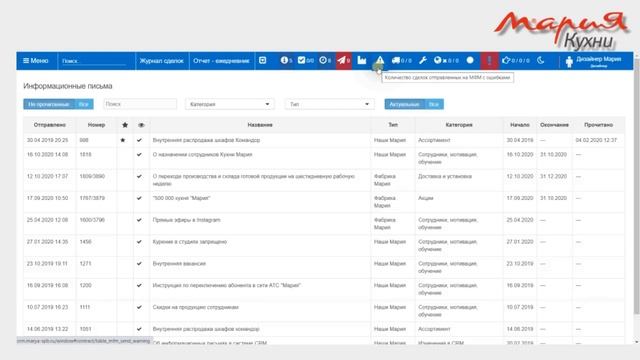Open letter "500 000 кухня "Мария"
Image resolution: width=640 pixels, height=360 pixels.
tap(181, 198)
